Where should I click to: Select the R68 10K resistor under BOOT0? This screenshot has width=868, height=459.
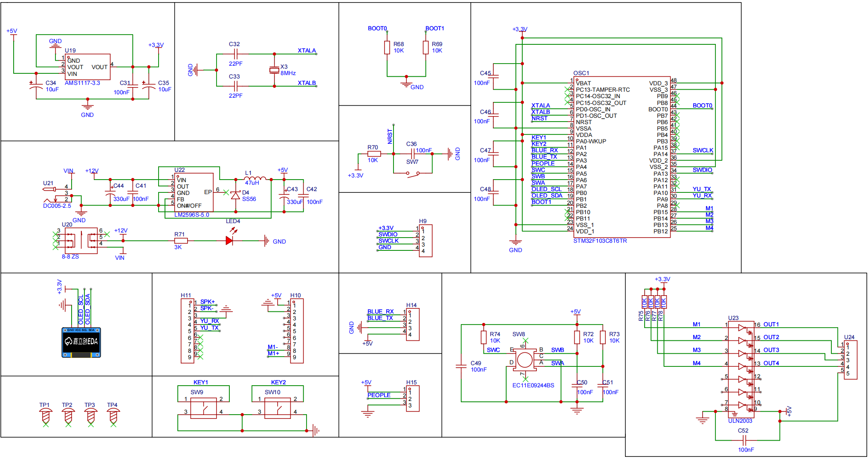(387, 47)
